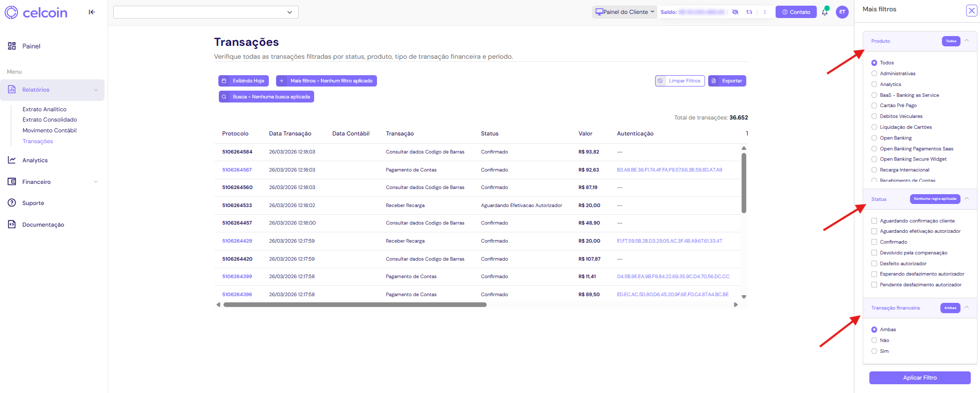
Task: Select the Open Banking product radio button
Action: (874, 138)
